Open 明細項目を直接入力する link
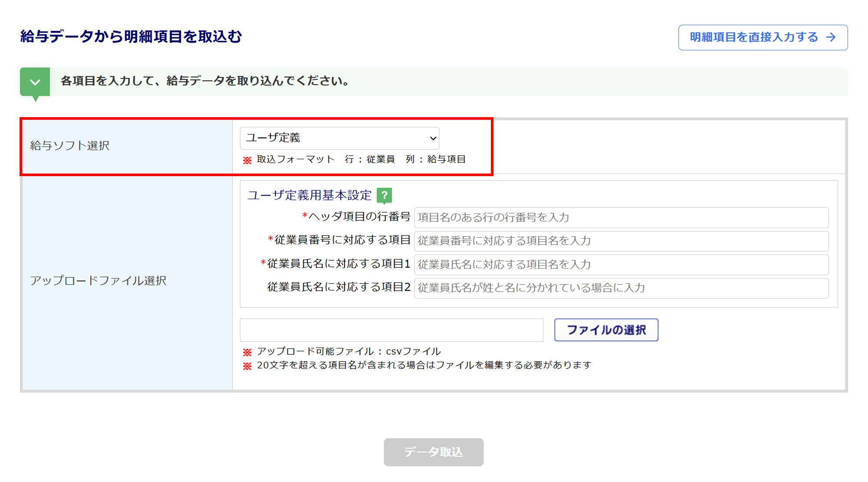 click(x=754, y=37)
